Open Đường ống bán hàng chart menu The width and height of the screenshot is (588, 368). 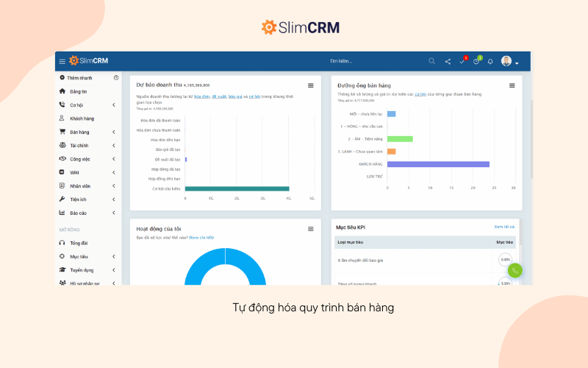[512, 85]
